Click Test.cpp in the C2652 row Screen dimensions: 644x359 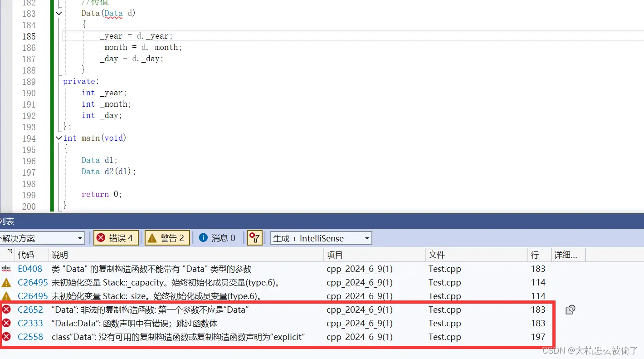pos(445,310)
